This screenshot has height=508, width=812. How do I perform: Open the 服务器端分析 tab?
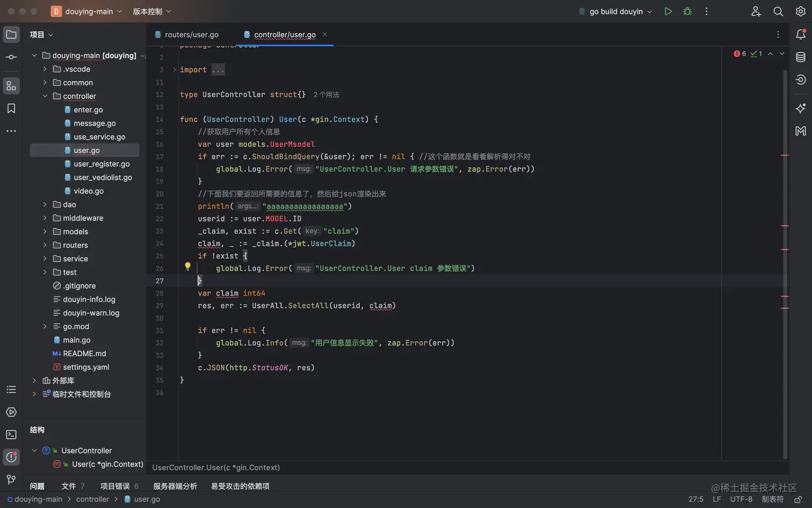(x=175, y=486)
